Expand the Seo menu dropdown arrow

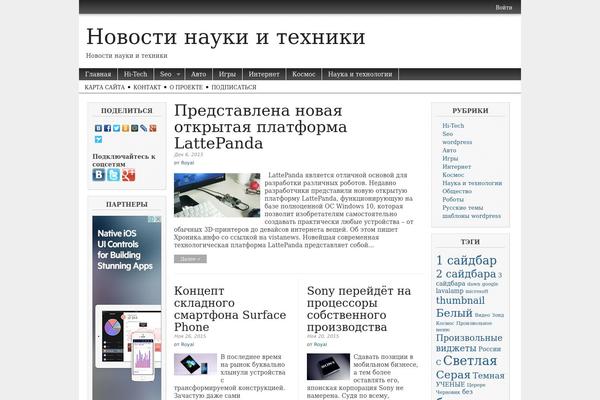pos(178,74)
